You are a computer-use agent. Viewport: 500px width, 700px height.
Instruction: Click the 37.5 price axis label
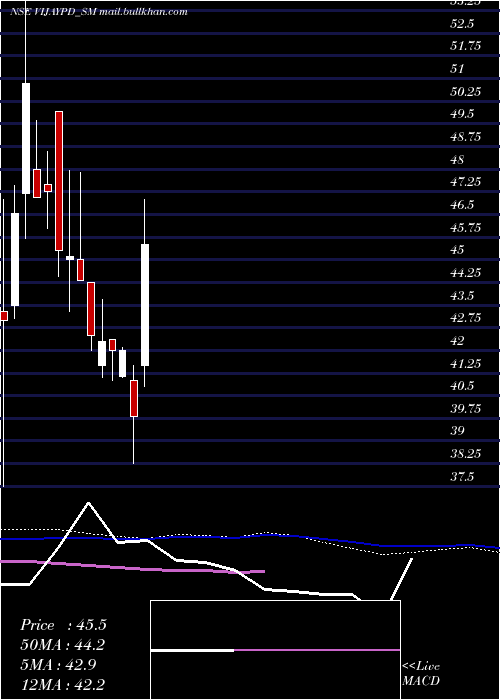tap(462, 477)
